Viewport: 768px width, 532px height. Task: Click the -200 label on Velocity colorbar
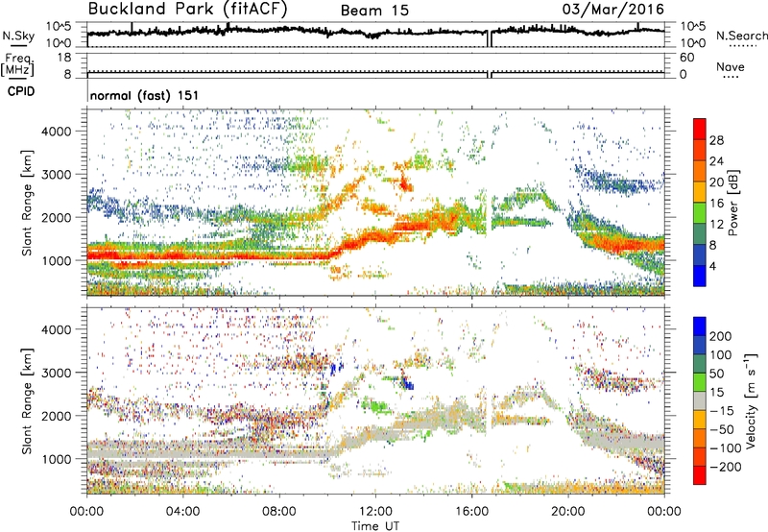(x=726, y=467)
